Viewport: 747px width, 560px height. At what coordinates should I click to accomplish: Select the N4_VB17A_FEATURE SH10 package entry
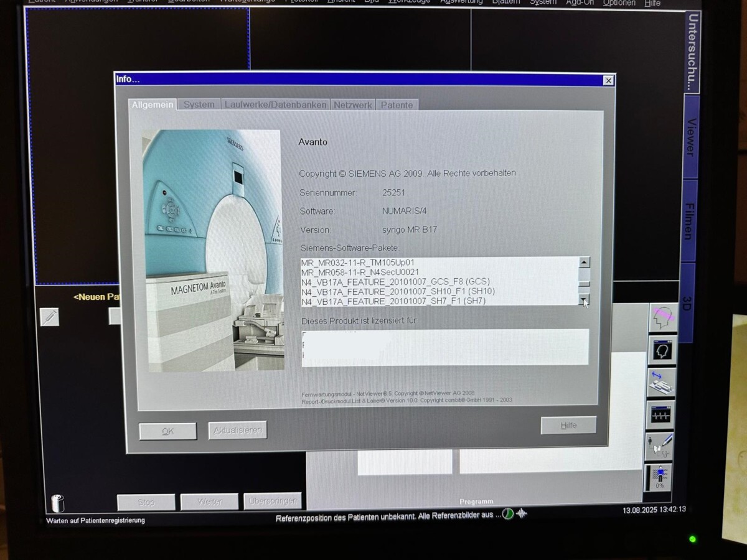click(x=398, y=291)
